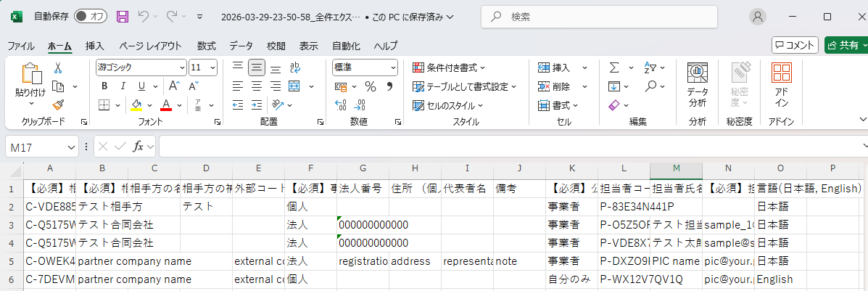Open the データ分析 (Analyze Data) tool
This screenshot has width=868, height=291.
pyautogui.click(x=698, y=85)
